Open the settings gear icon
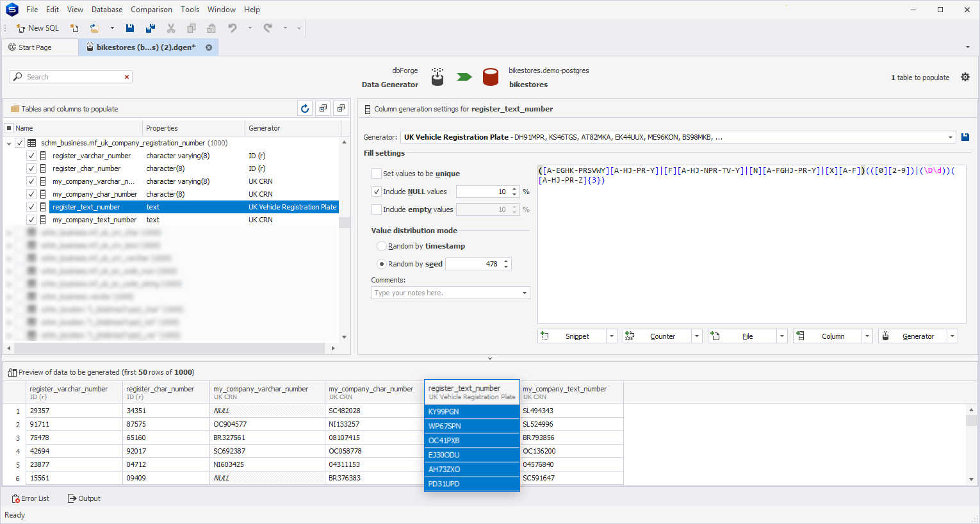Screen dimensions: 980x524 tap(965, 77)
